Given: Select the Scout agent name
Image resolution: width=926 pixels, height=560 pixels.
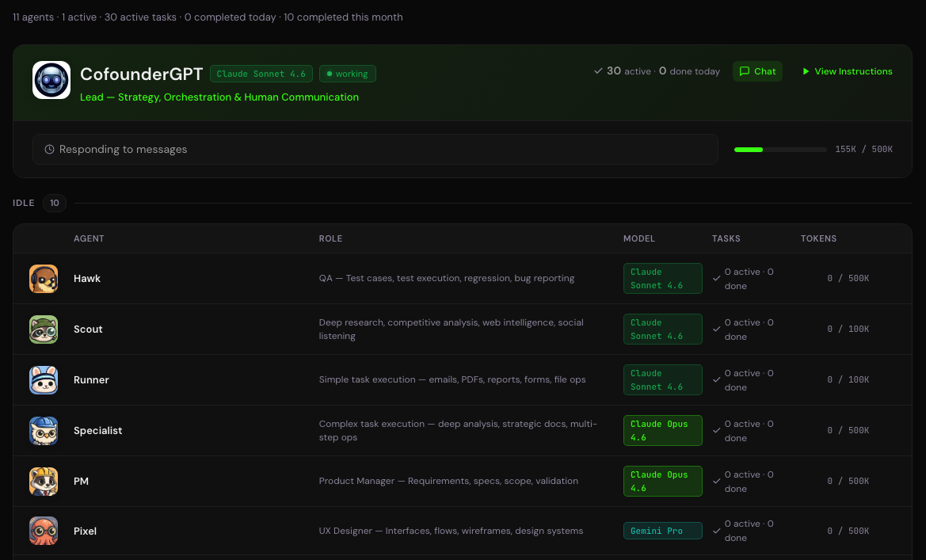Looking at the screenshot, I should 88,330.
